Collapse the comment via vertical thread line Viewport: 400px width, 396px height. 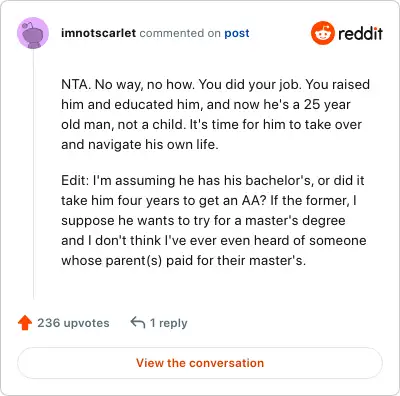point(33,174)
